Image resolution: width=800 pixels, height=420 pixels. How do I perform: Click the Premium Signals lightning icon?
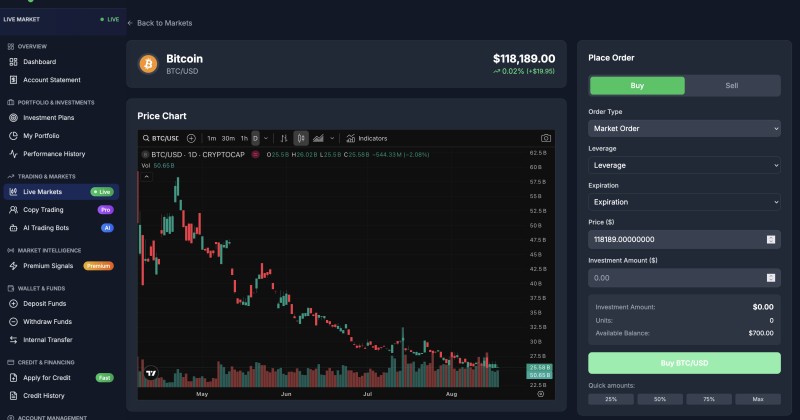point(13,266)
